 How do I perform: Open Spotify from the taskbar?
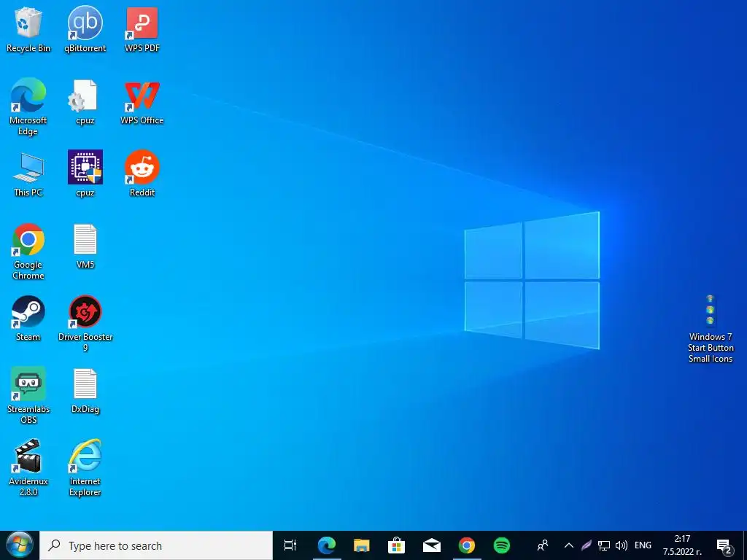tap(502, 545)
